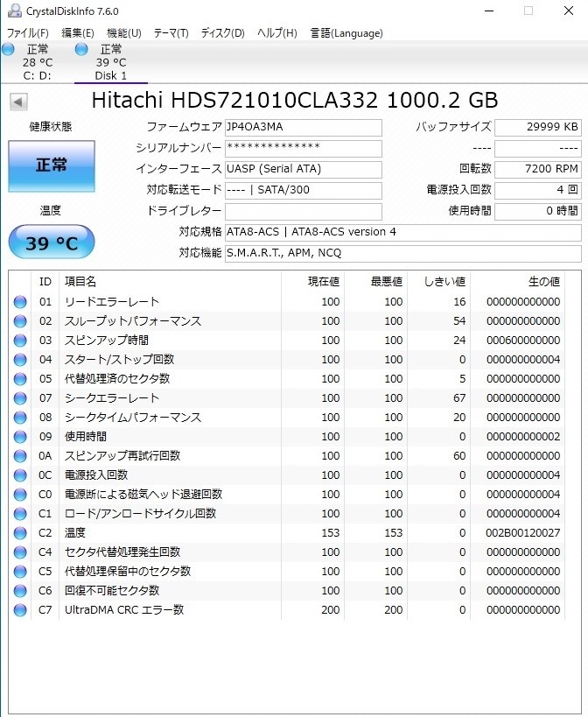Click the 対応規格 field ATA8-ACS version 4
Image resolution: width=588 pixels, height=717 pixels.
coord(403,232)
